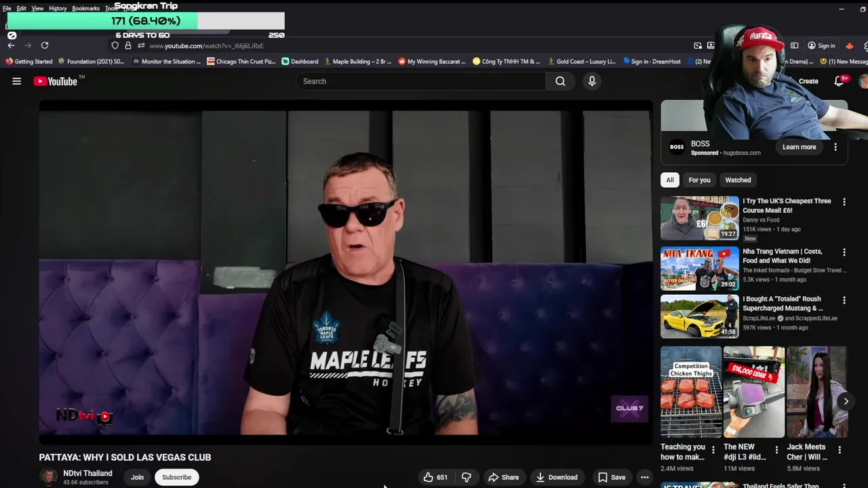Viewport: 868px width, 488px height.
Task: Save the video to a playlist
Action: point(612,477)
